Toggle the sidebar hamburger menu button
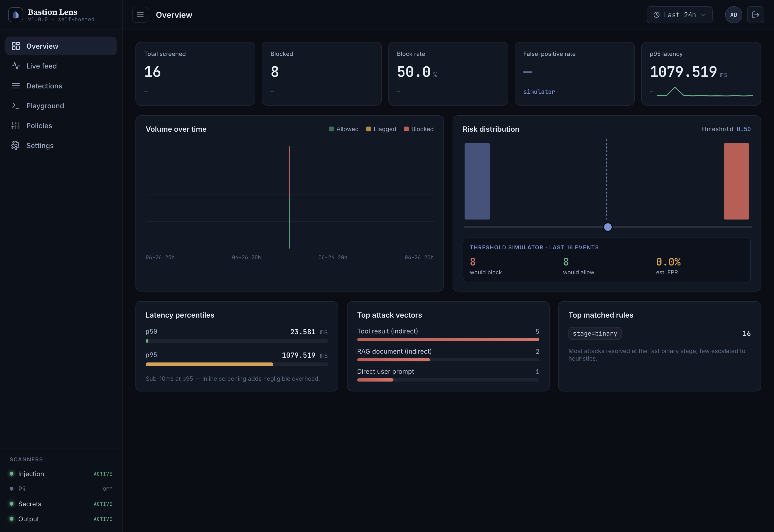This screenshot has width=774, height=532. coord(140,15)
